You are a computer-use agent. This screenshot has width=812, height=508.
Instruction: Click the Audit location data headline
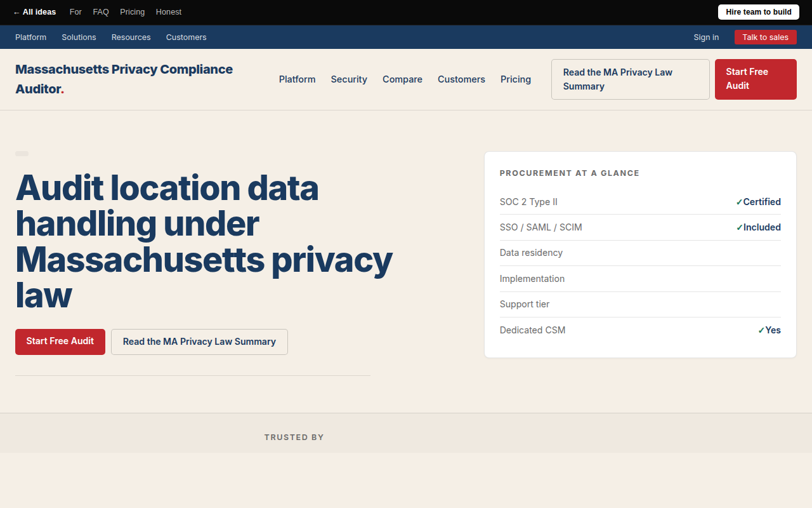204,241
